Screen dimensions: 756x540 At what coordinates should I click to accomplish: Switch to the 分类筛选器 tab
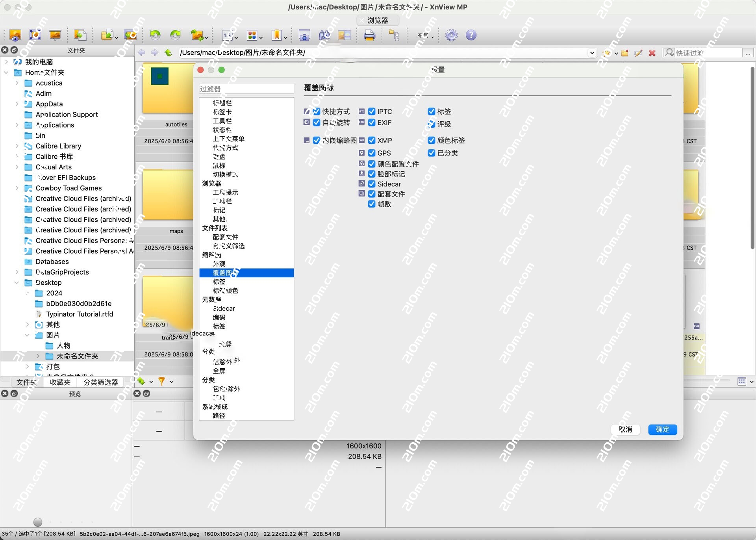(101, 382)
